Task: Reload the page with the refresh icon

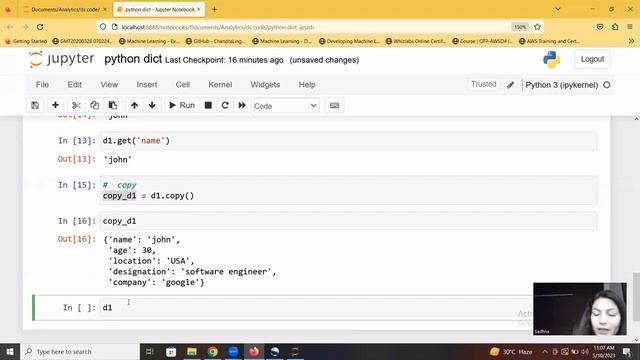Action: (40, 27)
